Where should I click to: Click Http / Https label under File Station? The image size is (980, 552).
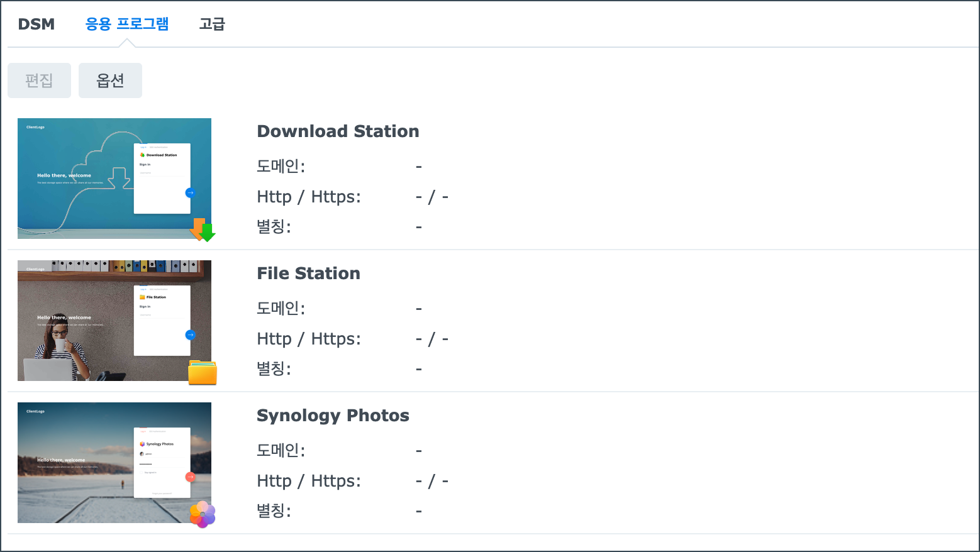[309, 339]
